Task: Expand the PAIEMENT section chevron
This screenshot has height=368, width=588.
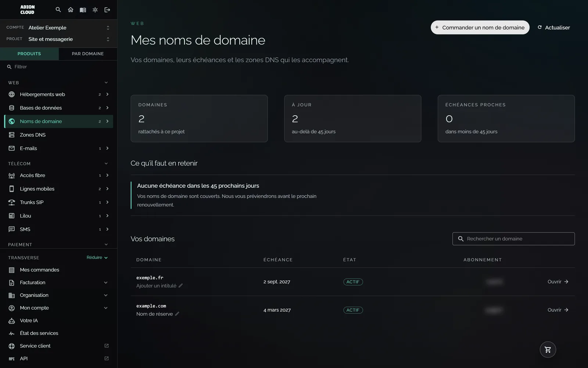Action: 106,245
